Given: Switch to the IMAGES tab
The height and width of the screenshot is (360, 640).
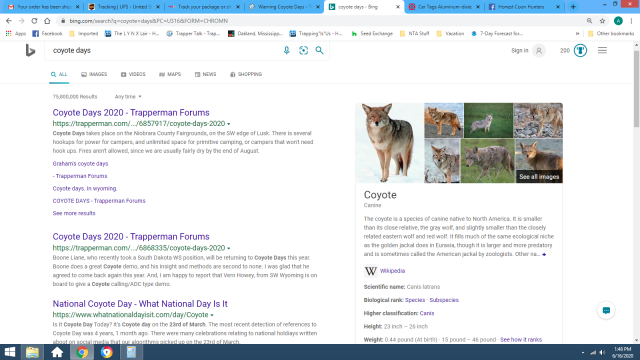Looking at the screenshot, I should tap(94, 74).
